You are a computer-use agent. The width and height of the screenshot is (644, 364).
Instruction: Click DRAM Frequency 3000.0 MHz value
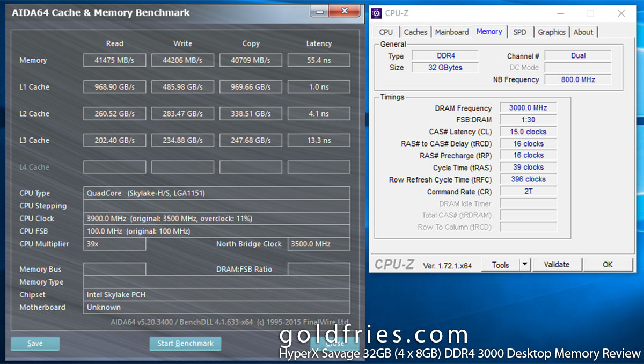(528, 108)
